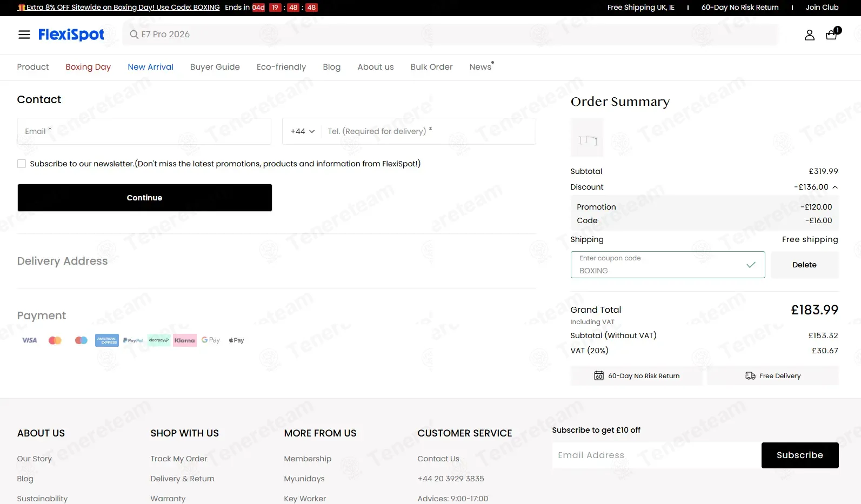Viewport: 861px width, 504px height.
Task: Click the Google Pay icon
Action: click(x=211, y=340)
